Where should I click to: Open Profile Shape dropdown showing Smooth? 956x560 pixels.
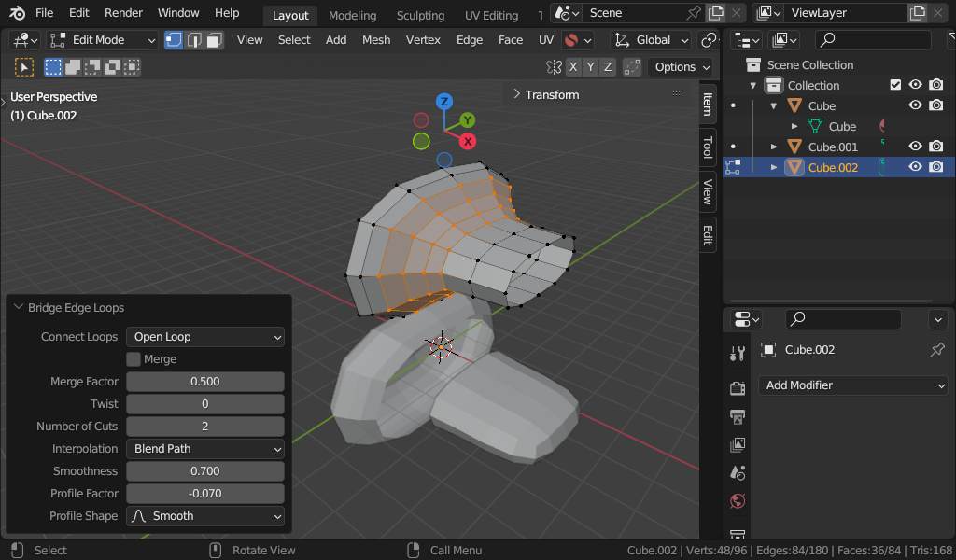(x=204, y=516)
